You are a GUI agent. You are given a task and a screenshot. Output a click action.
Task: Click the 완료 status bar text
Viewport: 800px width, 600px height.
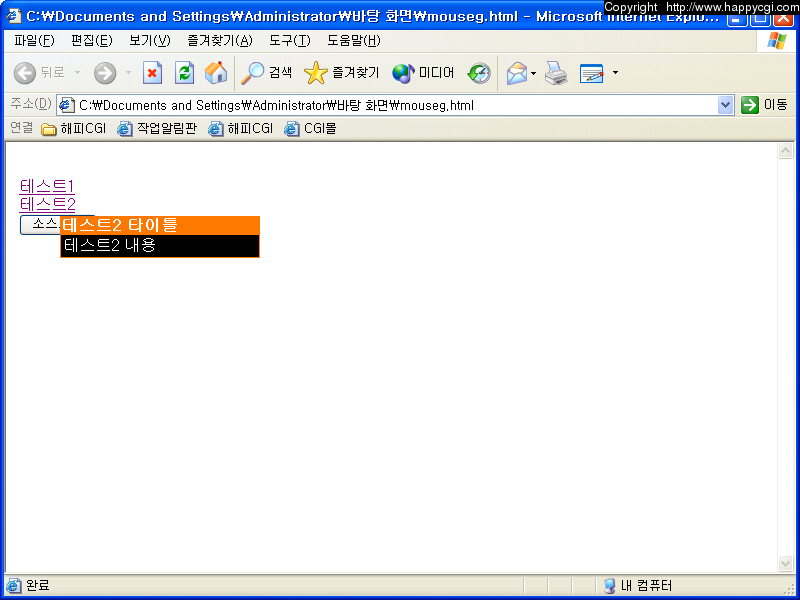point(38,585)
